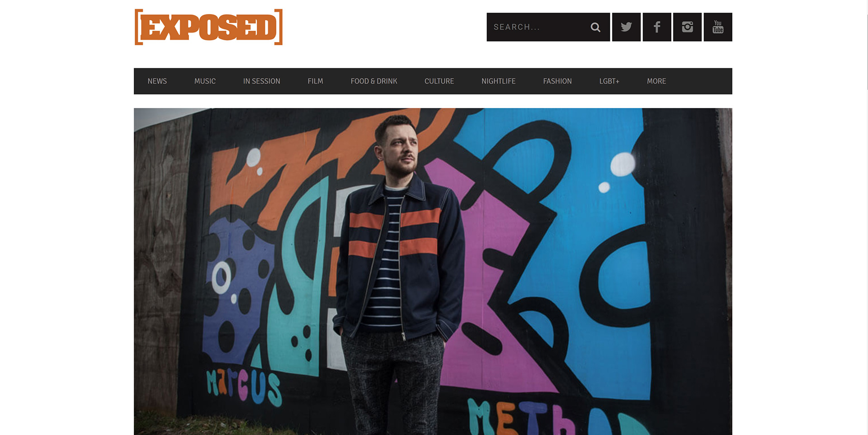The height and width of the screenshot is (435, 868).
Task: Click the featured mural article image
Action: [x=433, y=271]
